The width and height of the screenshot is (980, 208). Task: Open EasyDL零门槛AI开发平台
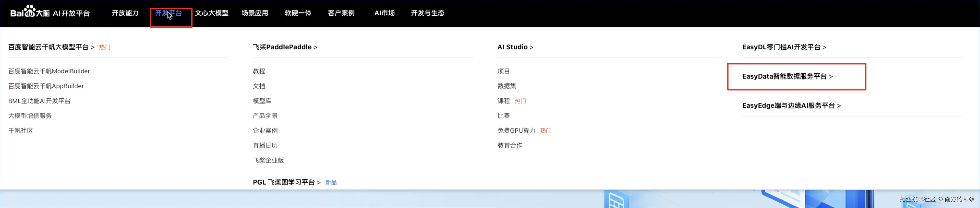pyautogui.click(x=784, y=47)
